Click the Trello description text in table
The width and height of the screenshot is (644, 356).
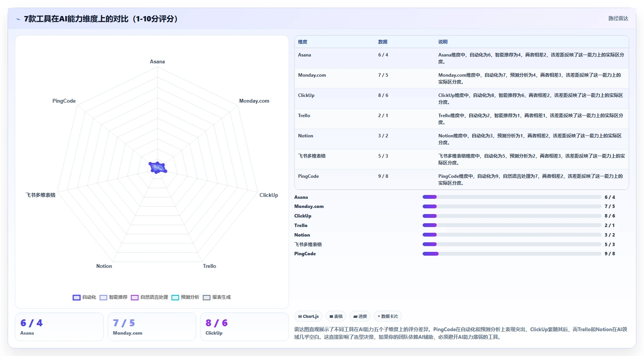tap(531, 119)
